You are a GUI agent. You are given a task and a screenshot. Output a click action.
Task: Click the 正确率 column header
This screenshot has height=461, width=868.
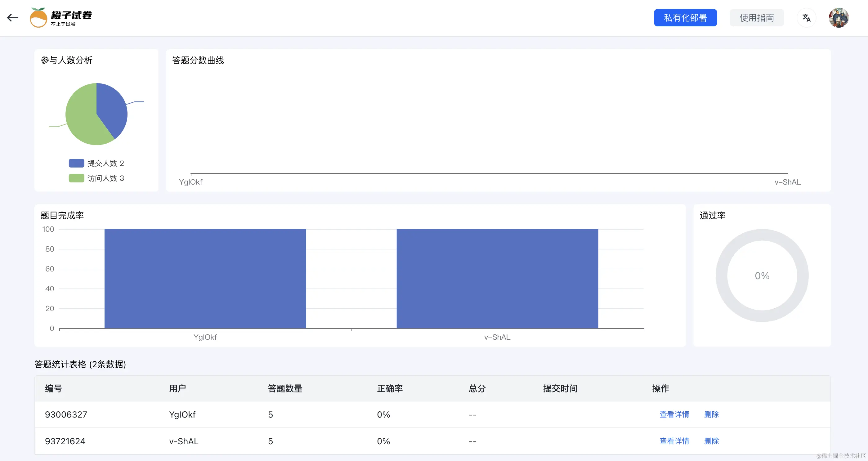click(390, 388)
